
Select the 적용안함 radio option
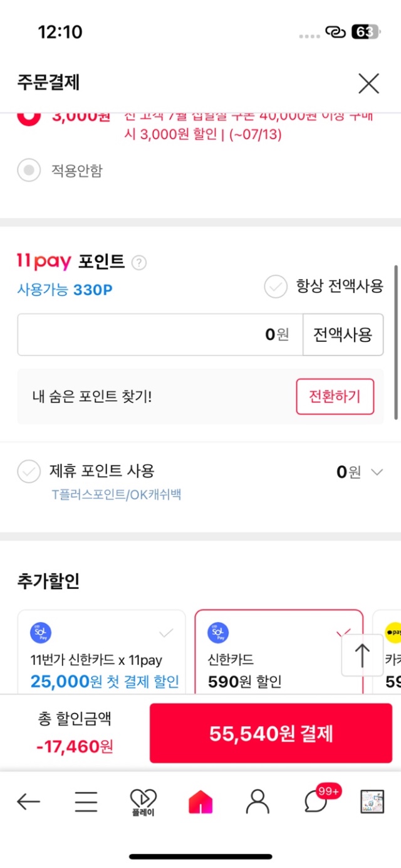[x=29, y=170]
